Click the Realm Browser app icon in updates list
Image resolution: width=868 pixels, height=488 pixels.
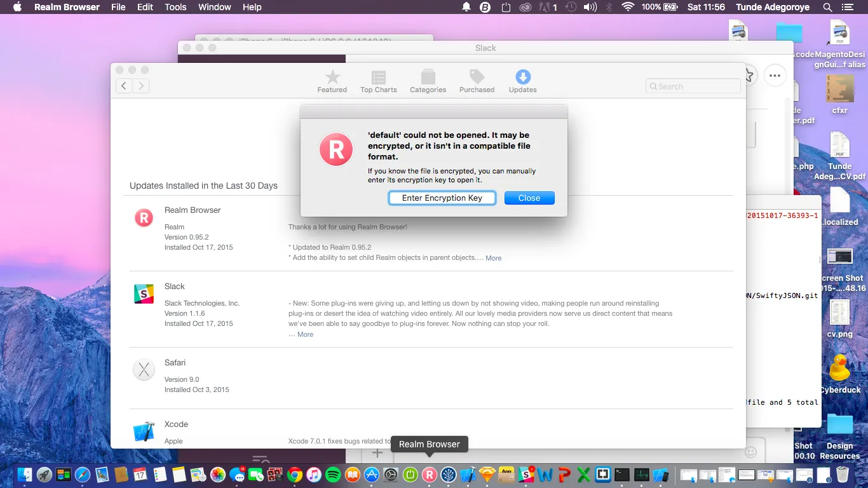[144, 218]
